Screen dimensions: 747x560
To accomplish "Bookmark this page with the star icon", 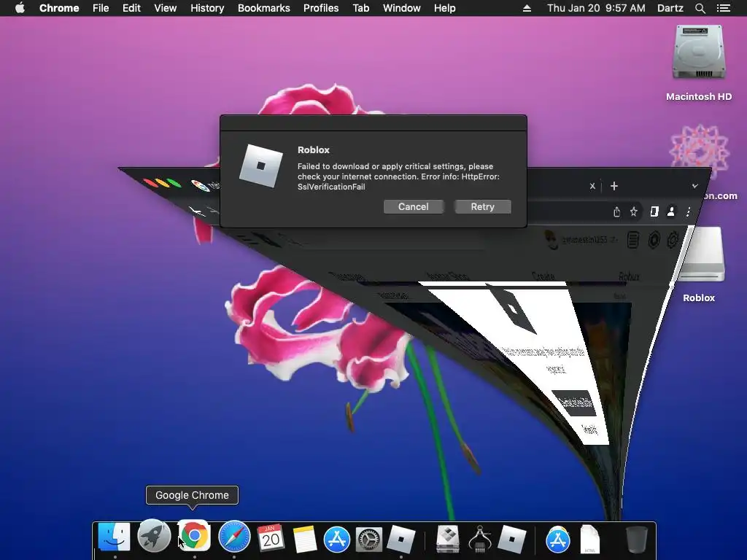I will coord(634,211).
